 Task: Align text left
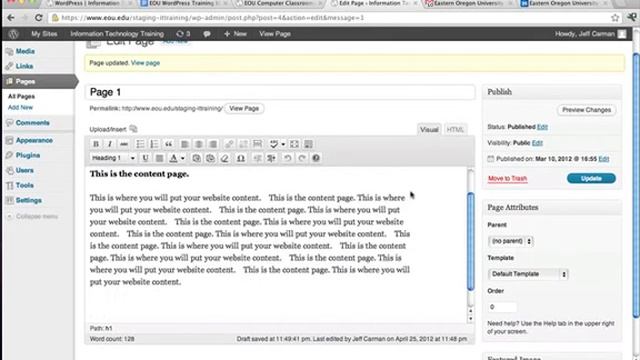tap(184, 144)
